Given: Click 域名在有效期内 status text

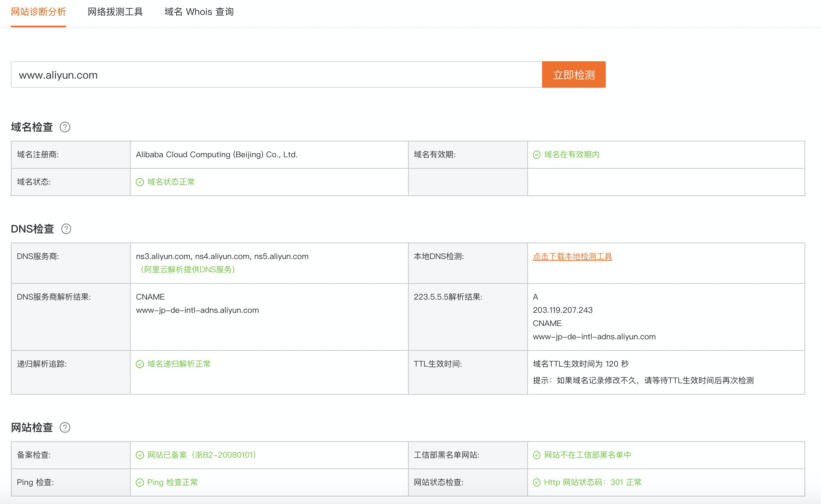Looking at the screenshot, I should tap(572, 155).
